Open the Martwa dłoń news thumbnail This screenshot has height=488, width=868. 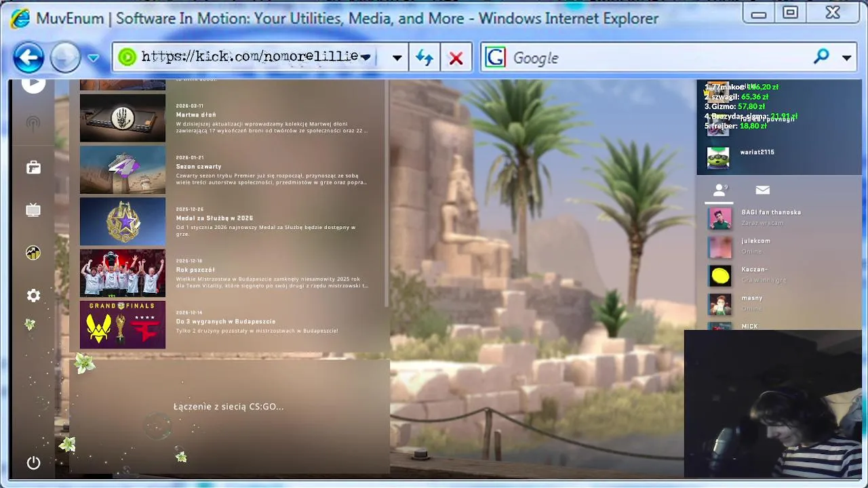pyautogui.click(x=123, y=118)
